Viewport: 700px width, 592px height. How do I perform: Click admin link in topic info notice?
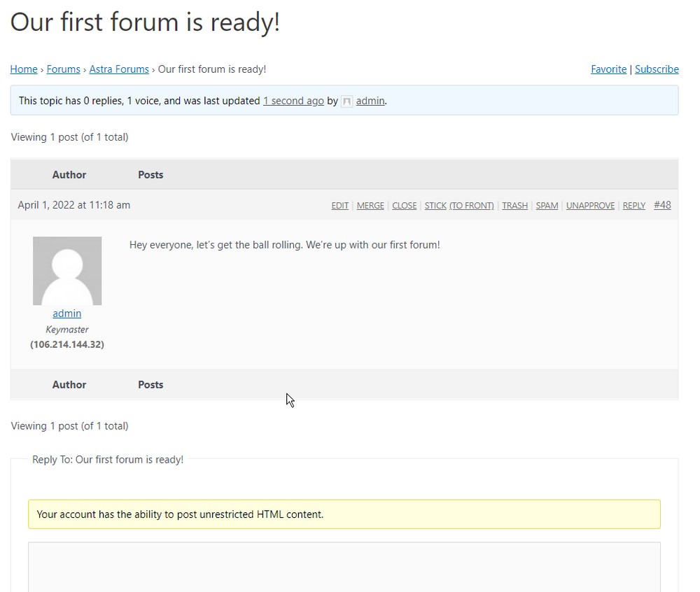point(370,101)
